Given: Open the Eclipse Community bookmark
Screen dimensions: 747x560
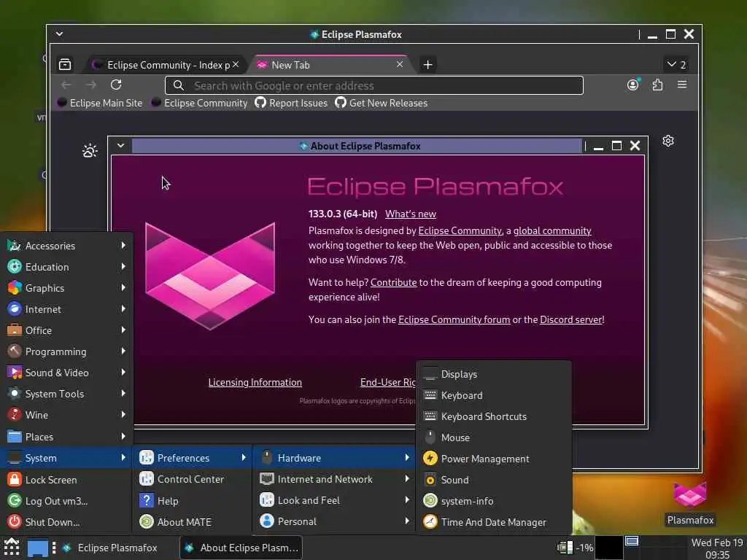Looking at the screenshot, I should tap(200, 103).
